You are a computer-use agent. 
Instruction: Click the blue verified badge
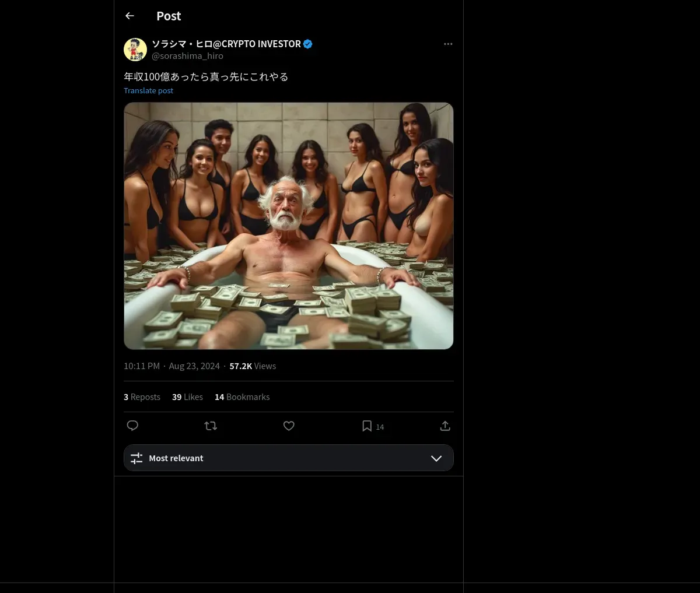[308, 44]
